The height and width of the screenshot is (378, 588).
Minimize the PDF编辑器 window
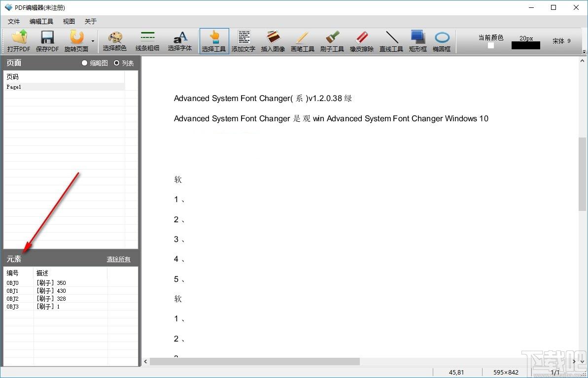(531, 7)
